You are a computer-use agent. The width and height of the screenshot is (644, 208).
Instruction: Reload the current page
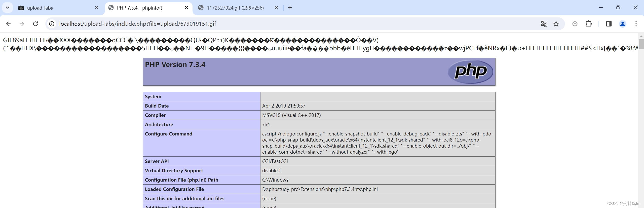click(x=35, y=24)
